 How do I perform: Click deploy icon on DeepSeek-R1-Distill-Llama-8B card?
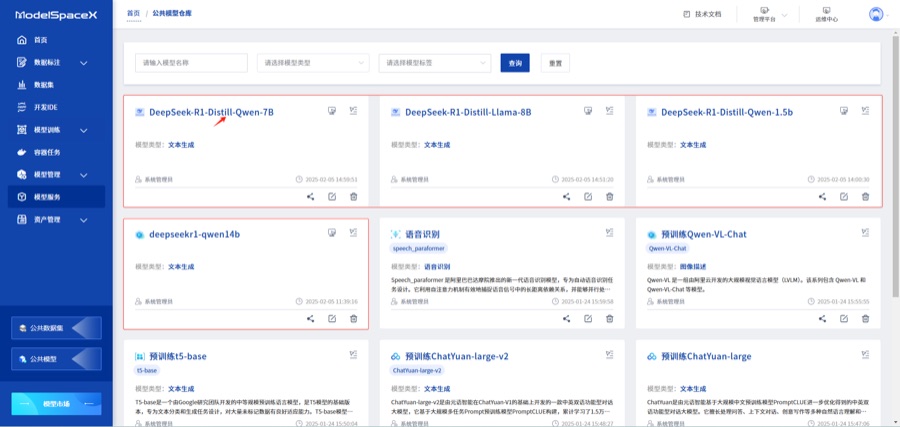(x=588, y=111)
